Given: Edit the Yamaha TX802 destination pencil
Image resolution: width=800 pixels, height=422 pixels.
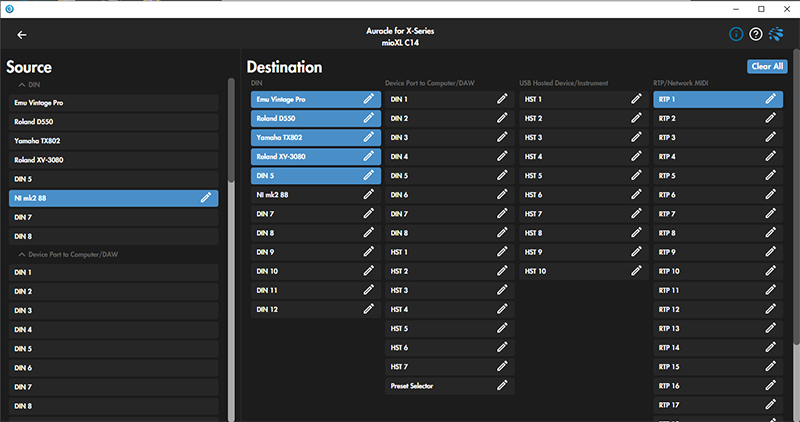Looking at the screenshot, I should [368, 137].
